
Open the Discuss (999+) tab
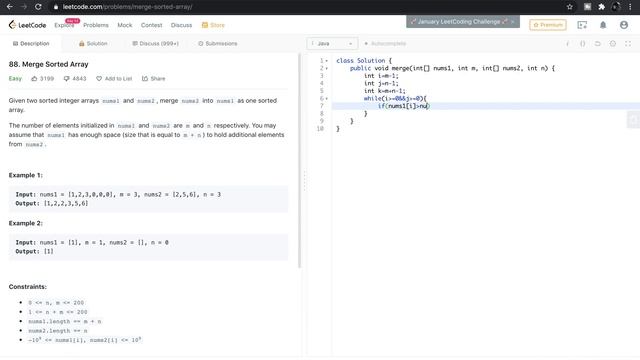tap(156, 43)
